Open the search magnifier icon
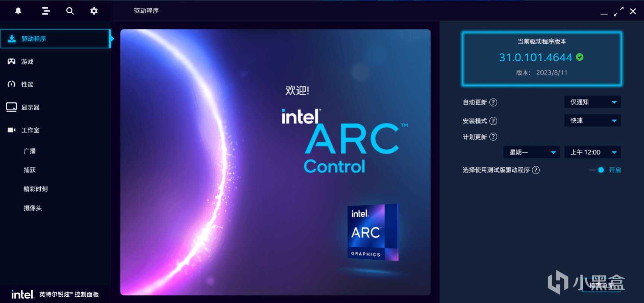This screenshot has height=303, width=644. click(70, 11)
